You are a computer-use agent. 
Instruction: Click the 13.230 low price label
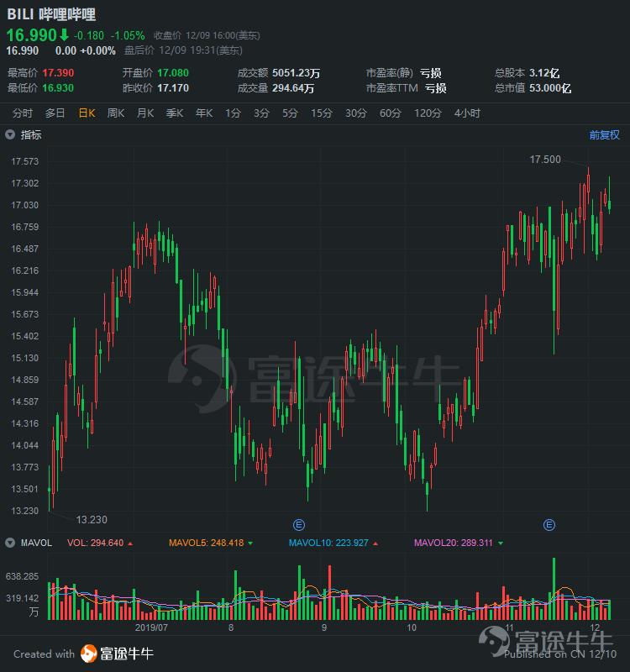(x=92, y=520)
